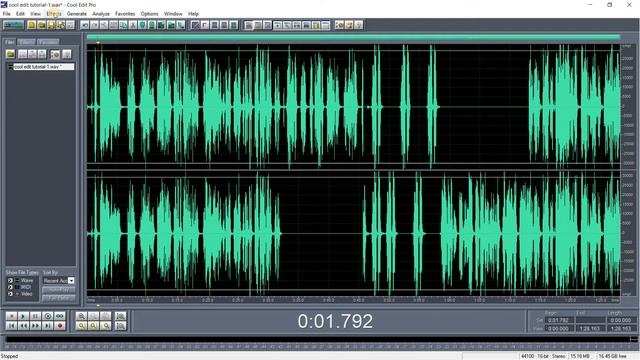Click the file size MB status entry
Screen dimensions: 640x360
pyautogui.click(x=581, y=356)
